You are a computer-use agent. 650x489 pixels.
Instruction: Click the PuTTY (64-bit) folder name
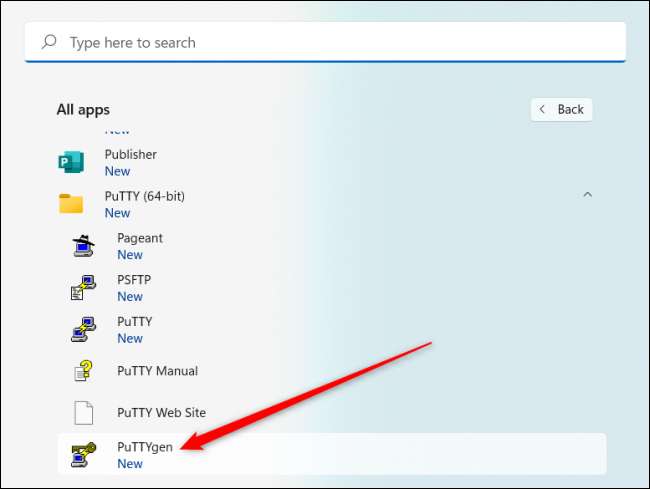(144, 196)
